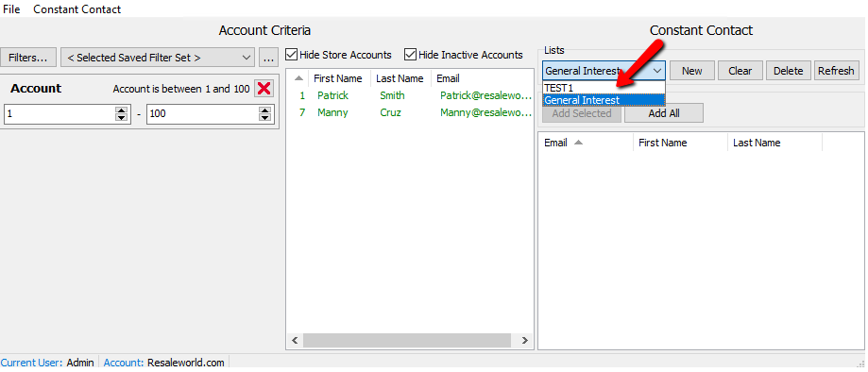
Task: Increment the Account upper bound spinner
Action: 265,110
